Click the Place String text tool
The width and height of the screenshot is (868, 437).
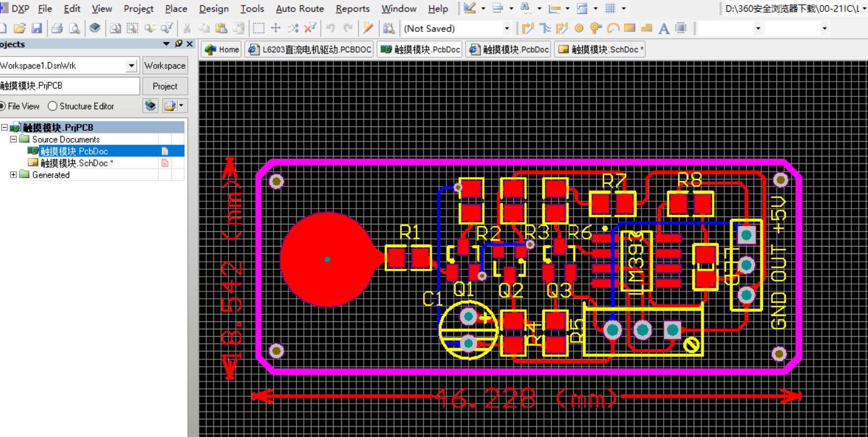click(x=664, y=29)
